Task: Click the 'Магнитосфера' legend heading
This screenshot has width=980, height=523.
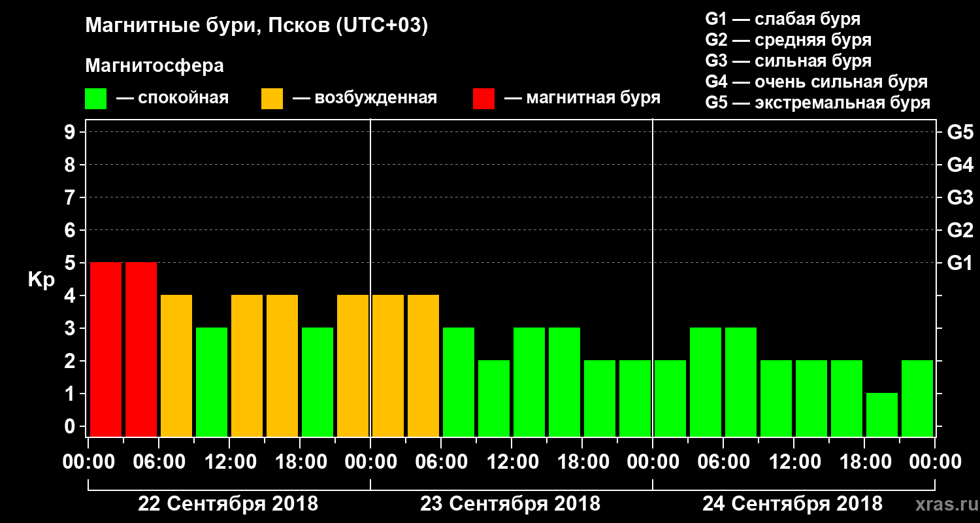Action: pyautogui.click(x=155, y=66)
